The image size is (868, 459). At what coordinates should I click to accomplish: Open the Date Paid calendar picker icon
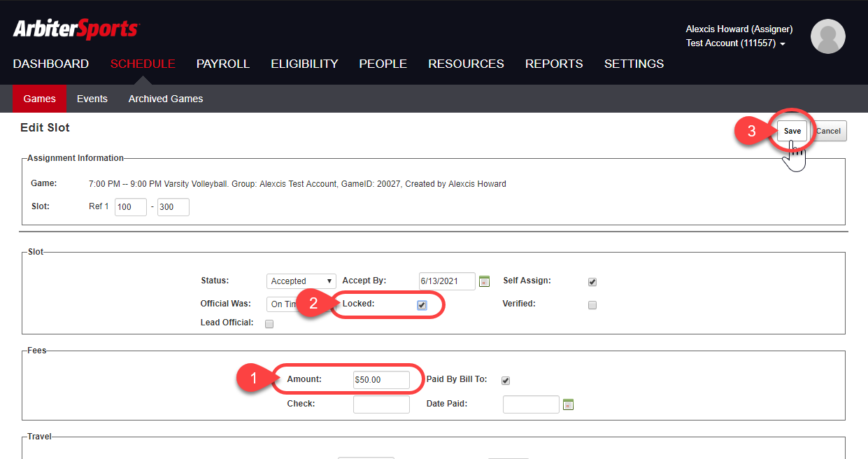[x=568, y=404]
